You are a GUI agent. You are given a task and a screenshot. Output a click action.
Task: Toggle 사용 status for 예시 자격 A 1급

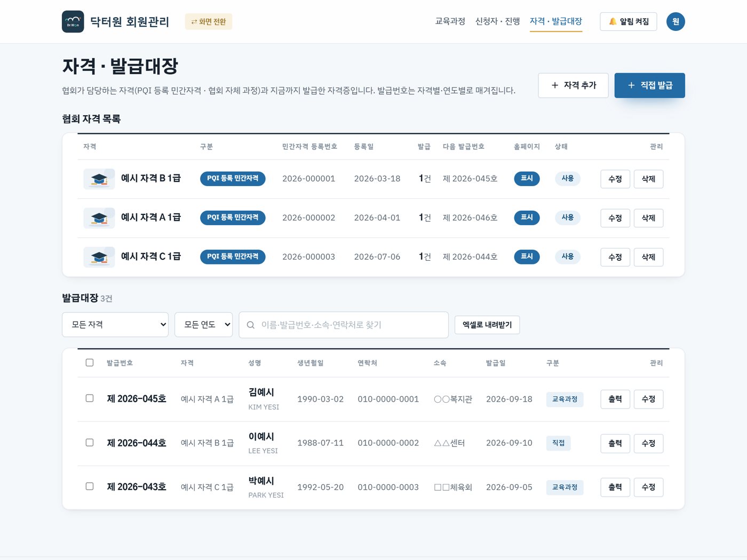click(x=568, y=217)
